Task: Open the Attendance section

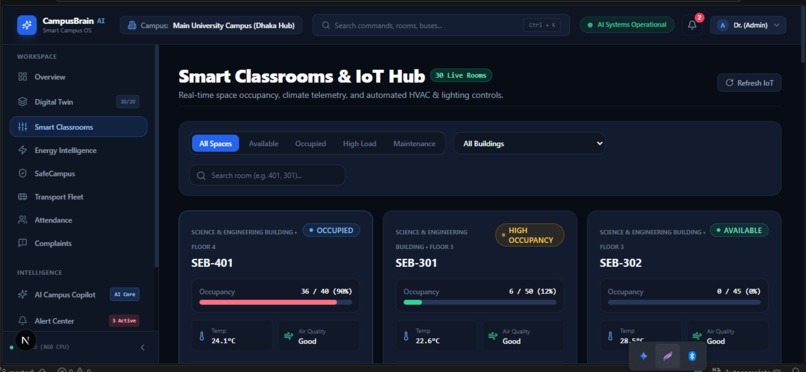Action: [x=79, y=220]
